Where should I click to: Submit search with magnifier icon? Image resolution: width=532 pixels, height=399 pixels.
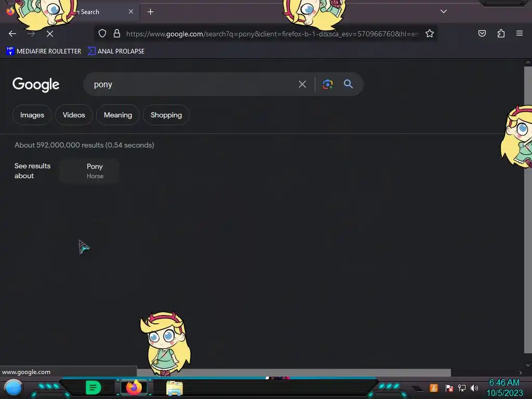(348, 84)
